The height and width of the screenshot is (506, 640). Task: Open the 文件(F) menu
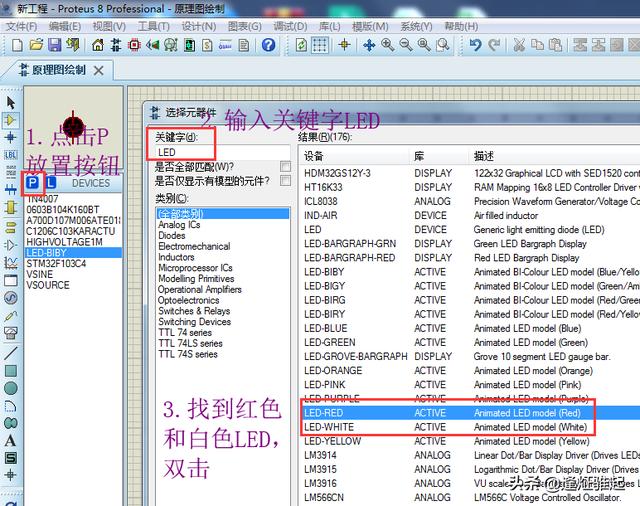tap(21, 27)
